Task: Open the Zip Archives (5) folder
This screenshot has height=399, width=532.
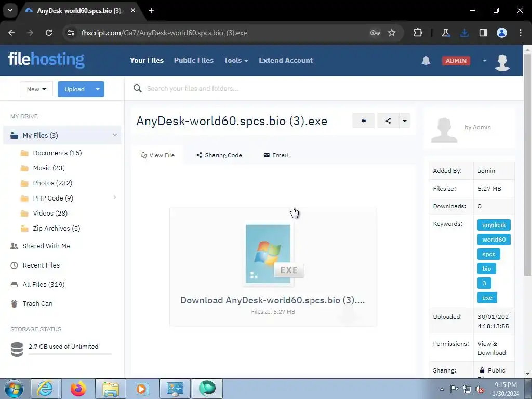Action: (56, 229)
